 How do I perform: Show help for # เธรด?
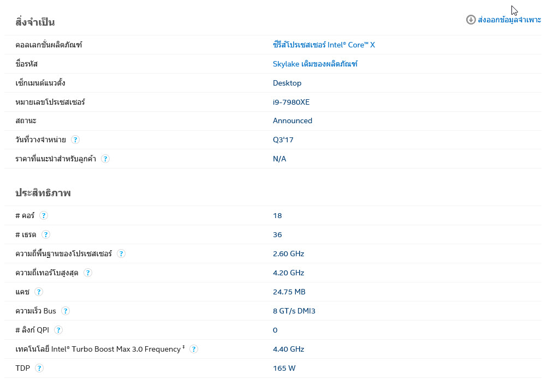(46, 234)
